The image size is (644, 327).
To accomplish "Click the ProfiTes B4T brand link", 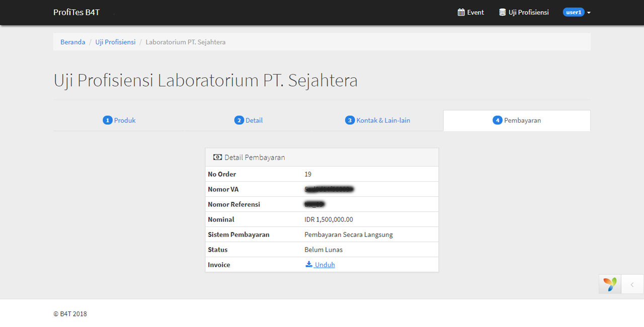I will pos(76,13).
